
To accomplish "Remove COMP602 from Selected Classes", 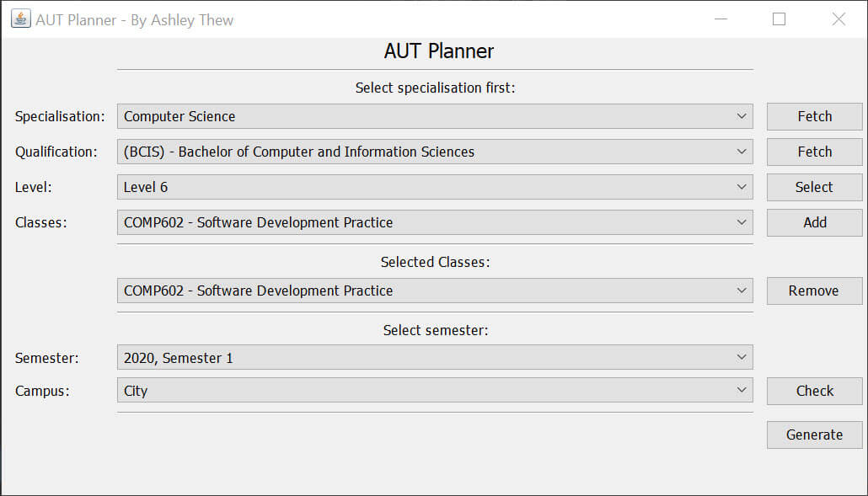I will tap(814, 291).
